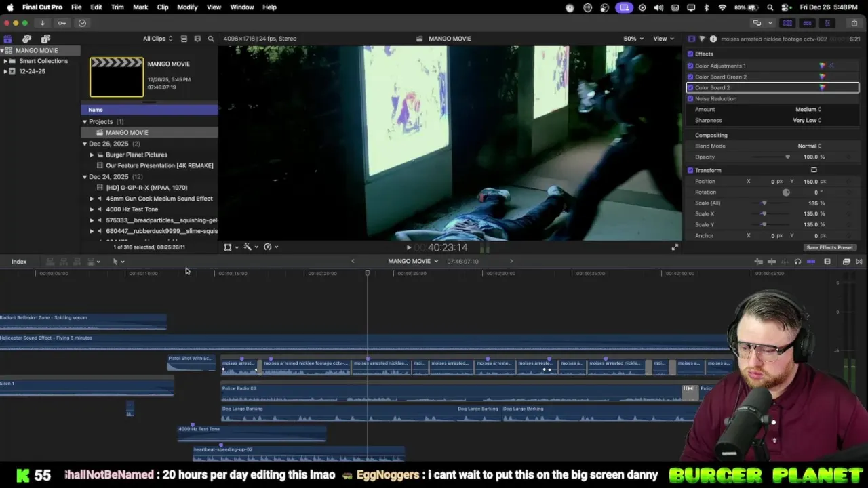868x488 pixels.
Task: Uncheck Color Adjustments 1 effect
Action: (x=690, y=66)
